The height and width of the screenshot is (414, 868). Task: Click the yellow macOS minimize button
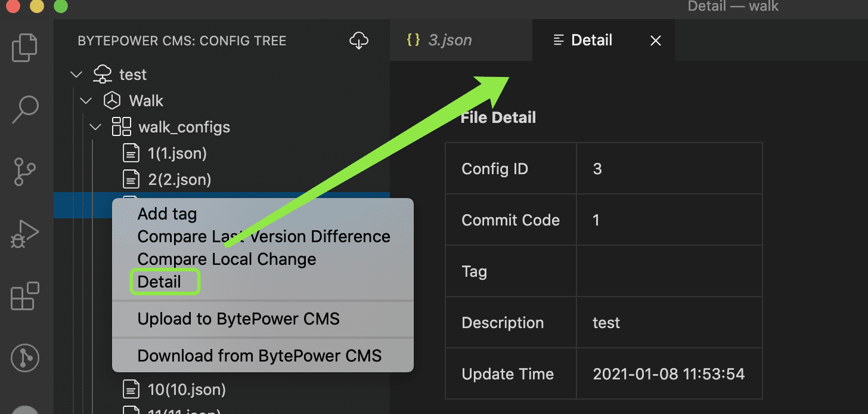pos(37,7)
